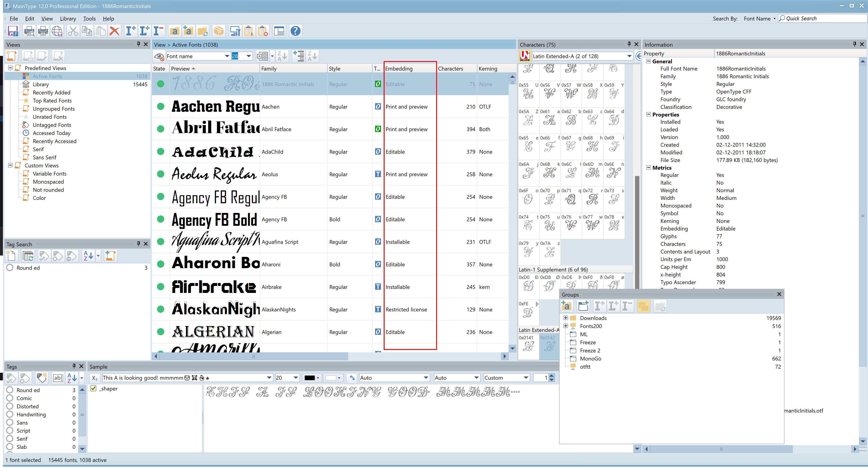Click the add group icon in Groups panel
Screen dimensions: 868x468
[567, 306]
